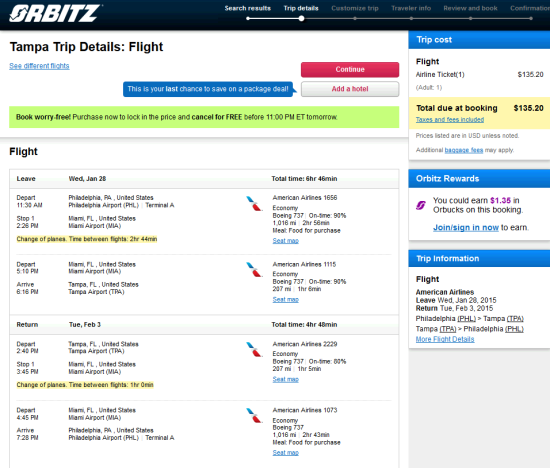The width and height of the screenshot is (550, 468).
Task: Open Seat map for flight 2229
Action: (286, 379)
